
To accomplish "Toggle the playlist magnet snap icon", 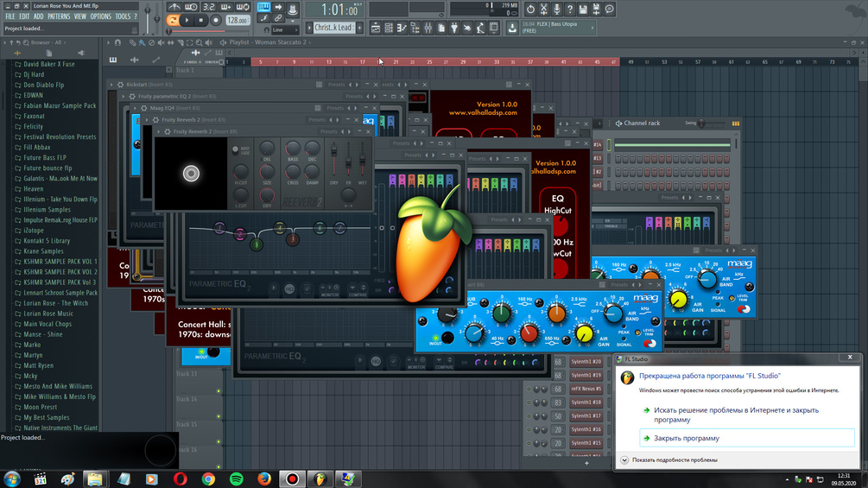I will pos(117,42).
